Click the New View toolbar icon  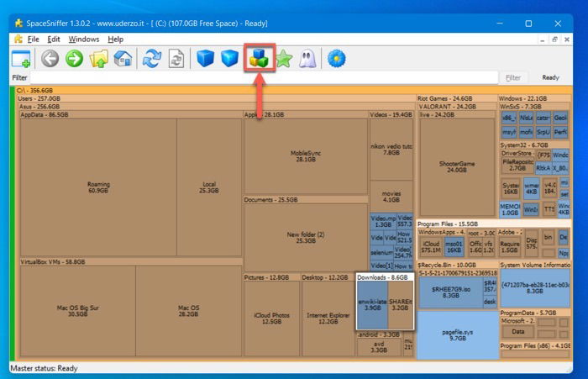click(x=21, y=59)
